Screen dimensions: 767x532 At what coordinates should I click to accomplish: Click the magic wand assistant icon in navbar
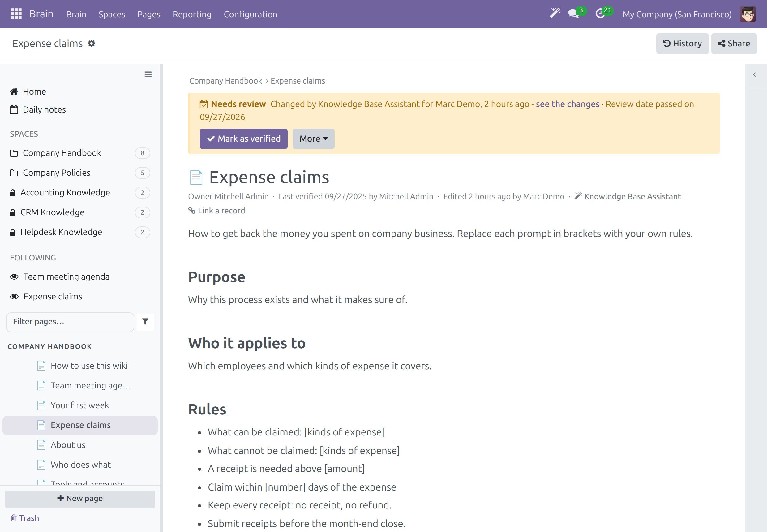(555, 13)
